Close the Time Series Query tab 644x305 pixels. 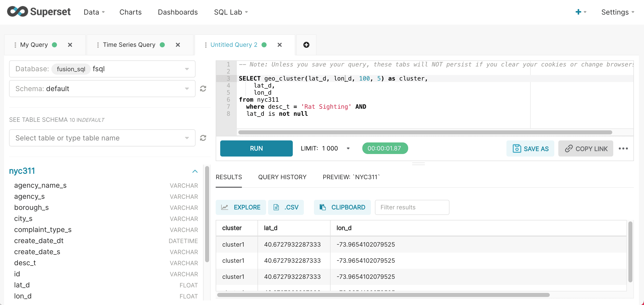[178, 45]
